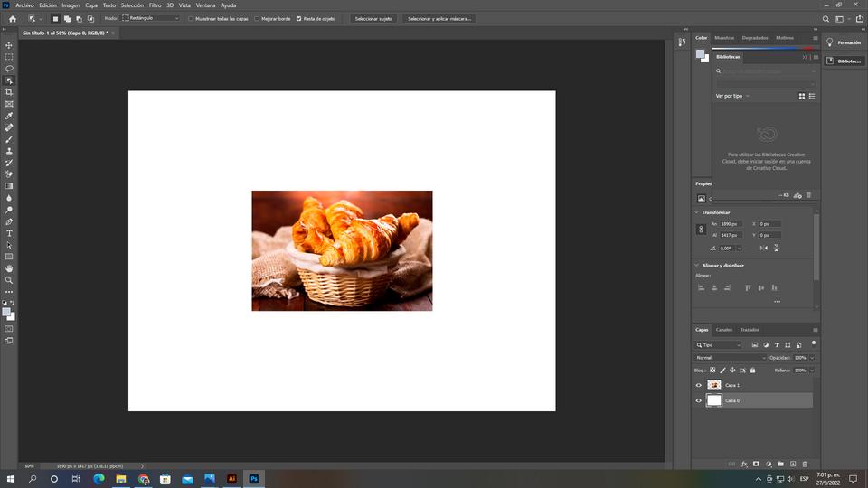This screenshot has height=488, width=868.
Task: Open the Opacidad slider dropdown
Action: 812,358
